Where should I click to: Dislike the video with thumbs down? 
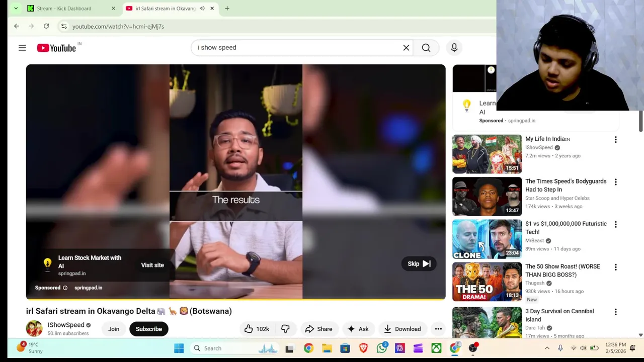pyautogui.click(x=285, y=329)
